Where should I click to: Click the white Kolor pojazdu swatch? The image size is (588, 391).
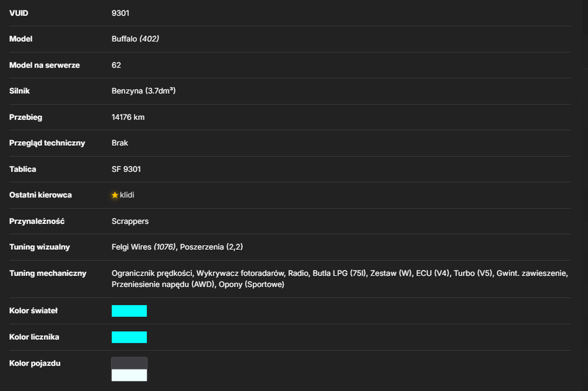click(129, 375)
